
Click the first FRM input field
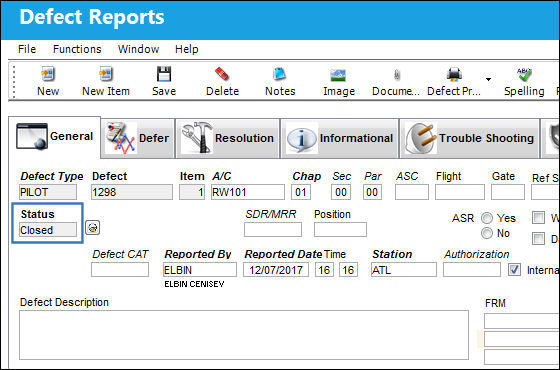tap(522, 321)
